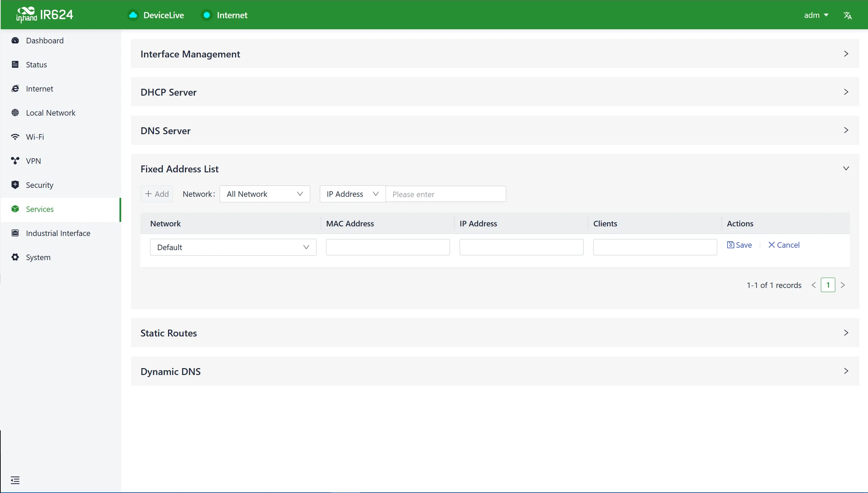Expand the Static Routes section
The height and width of the screenshot is (493, 868).
495,333
